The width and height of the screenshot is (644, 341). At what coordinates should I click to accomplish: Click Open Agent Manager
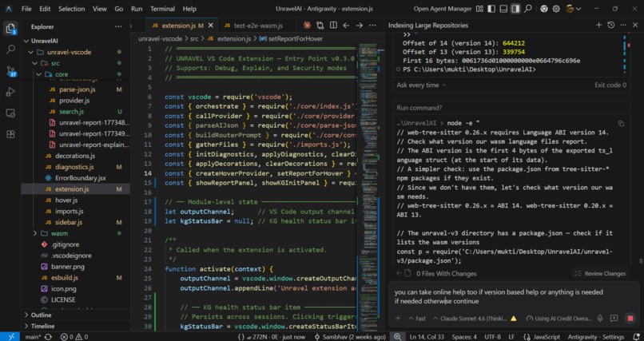click(x=443, y=9)
